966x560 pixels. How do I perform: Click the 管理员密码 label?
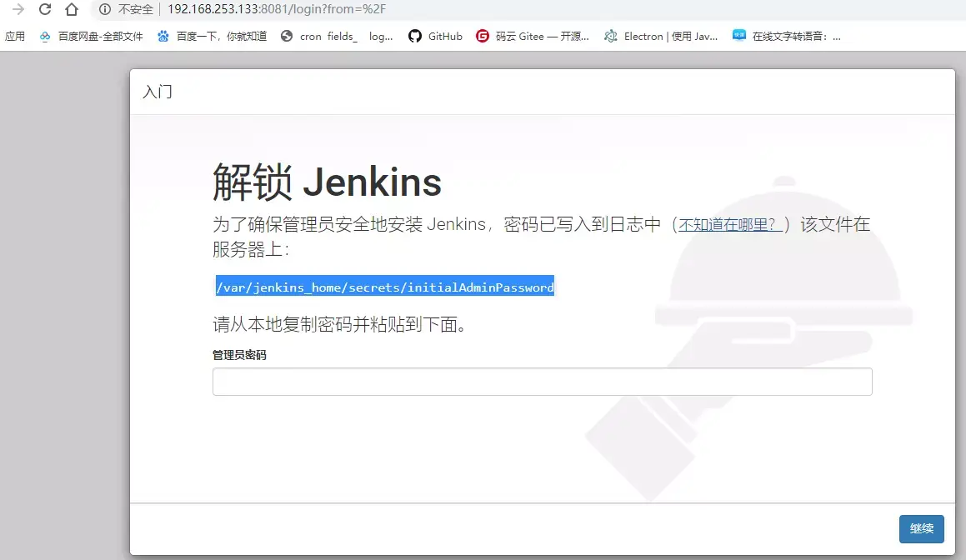(240, 355)
